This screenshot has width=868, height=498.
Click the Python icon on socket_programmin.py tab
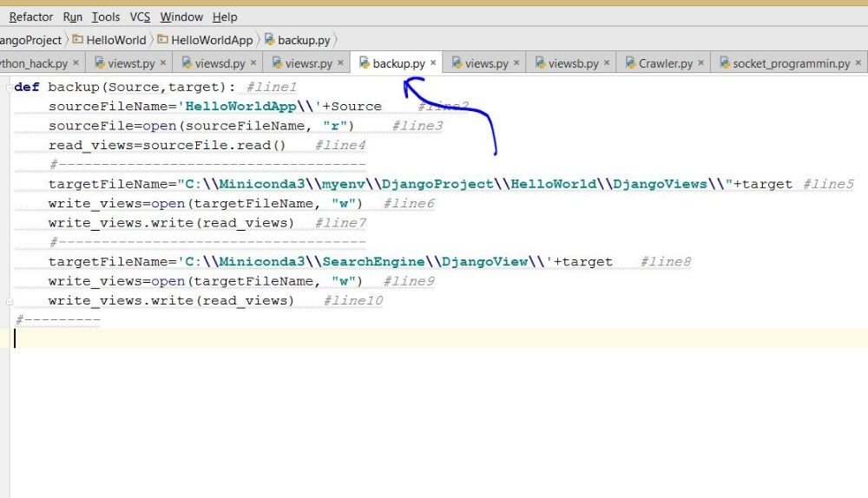click(725, 62)
